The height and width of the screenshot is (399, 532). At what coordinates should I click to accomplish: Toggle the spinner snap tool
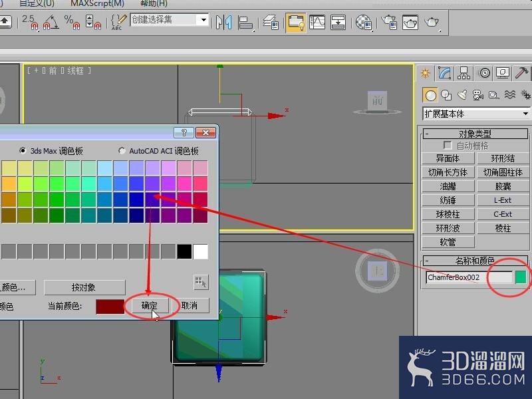[x=93, y=23]
